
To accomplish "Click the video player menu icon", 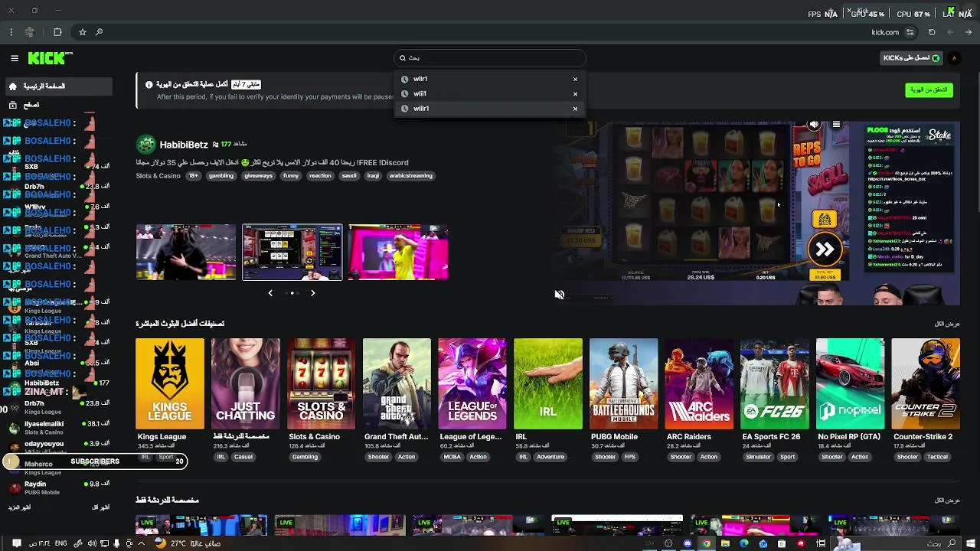I will pyautogui.click(x=836, y=125).
